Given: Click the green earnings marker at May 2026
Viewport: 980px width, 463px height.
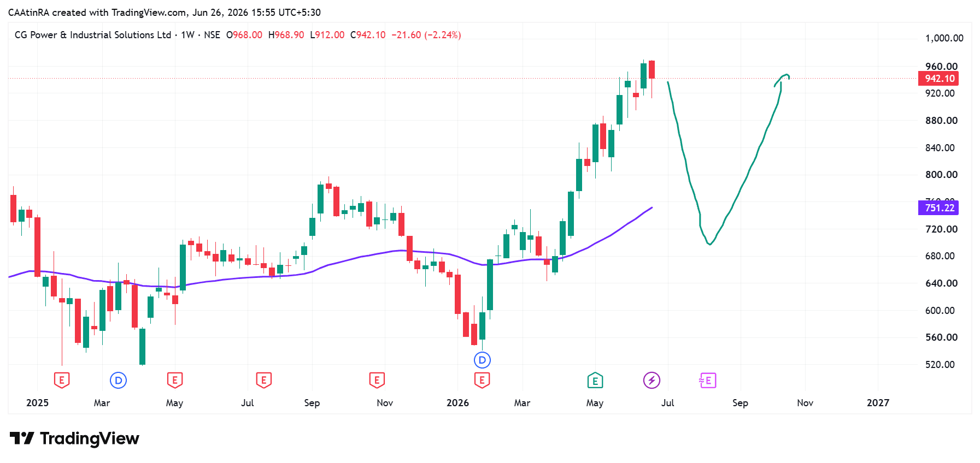Looking at the screenshot, I should click(595, 380).
